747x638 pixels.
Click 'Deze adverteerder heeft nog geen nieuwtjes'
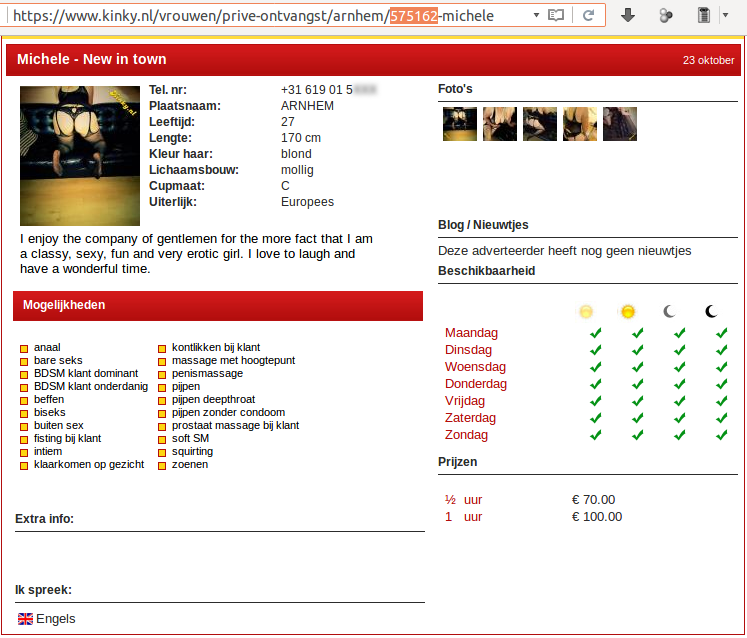tap(565, 251)
